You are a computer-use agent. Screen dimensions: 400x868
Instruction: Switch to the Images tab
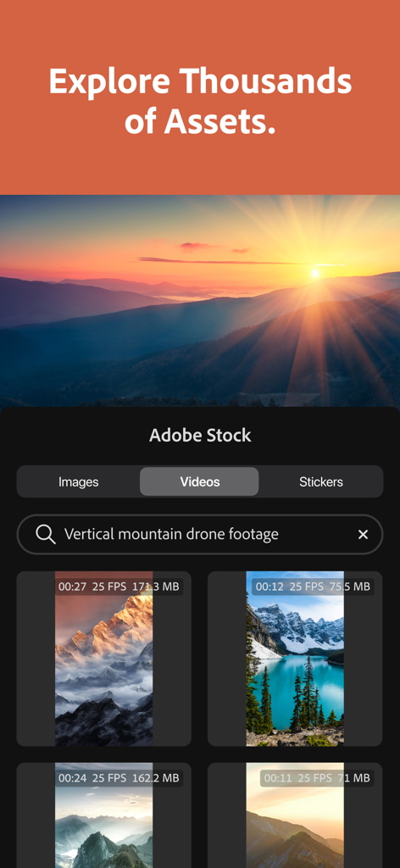click(x=79, y=481)
